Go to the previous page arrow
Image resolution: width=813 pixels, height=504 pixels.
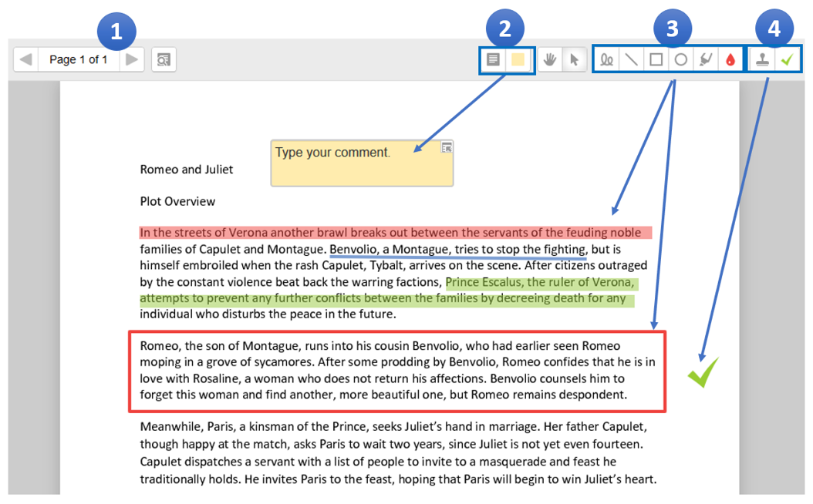click(x=26, y=59)
